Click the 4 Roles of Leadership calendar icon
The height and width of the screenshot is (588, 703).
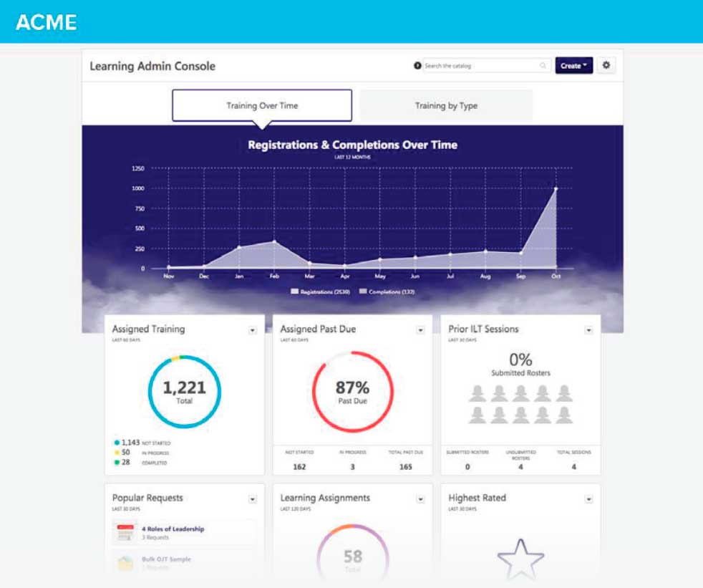(x=125, y=532)
